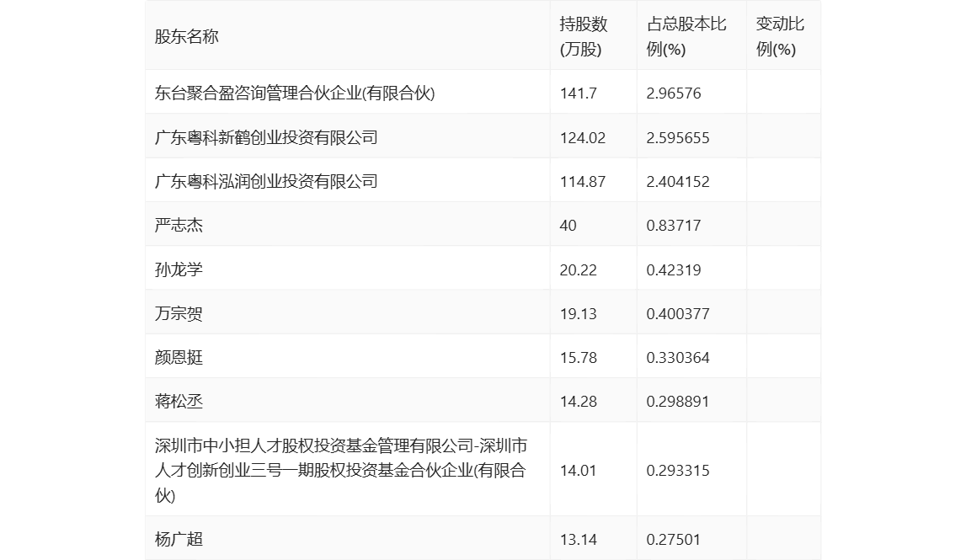Select 广东粤科新鹤创业投资有限公司 shareholder name
The height and width of the screenshot is (560, 966).
[x=266, y=137]
